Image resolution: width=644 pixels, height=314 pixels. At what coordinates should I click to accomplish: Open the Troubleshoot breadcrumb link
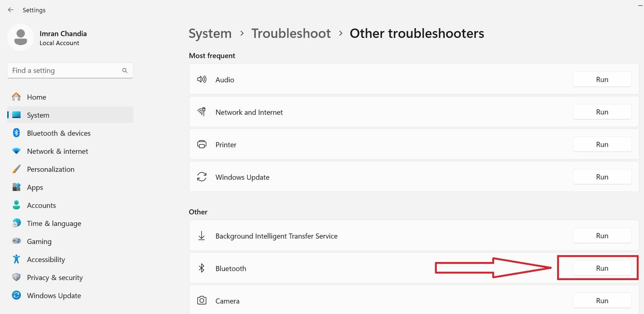(291, 33)
